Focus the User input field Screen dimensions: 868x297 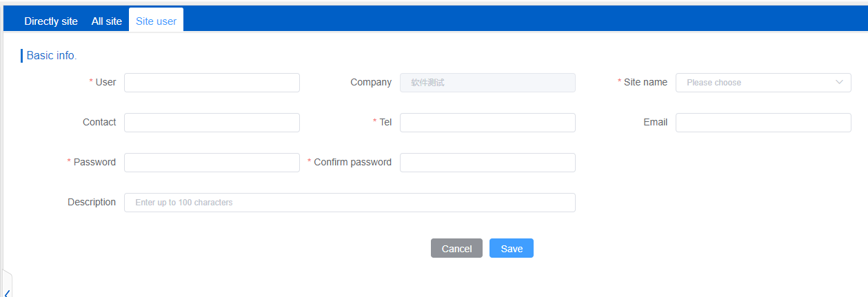[x=212, y=83]
